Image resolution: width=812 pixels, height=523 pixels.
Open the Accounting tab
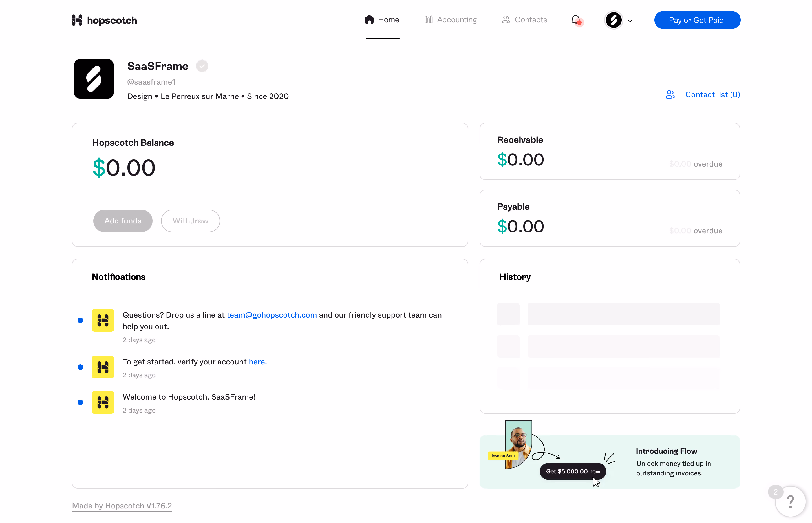(x=451, y=20)
